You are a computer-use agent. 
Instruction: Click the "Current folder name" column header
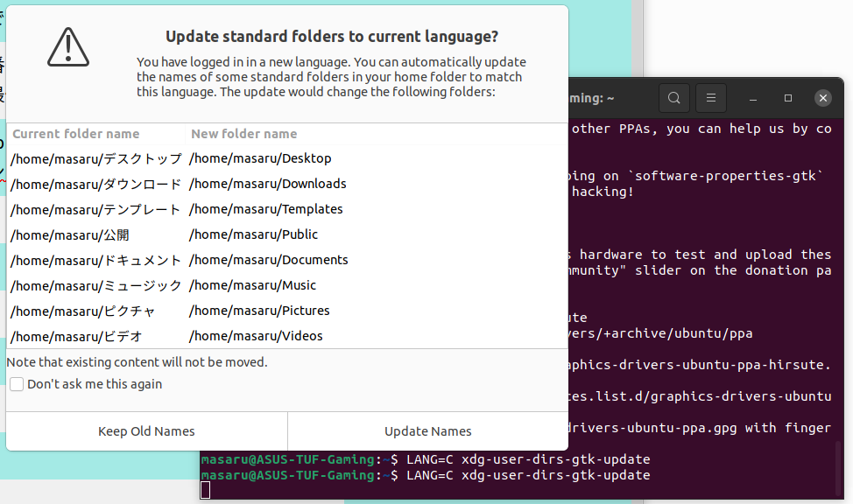click(76, 134)
